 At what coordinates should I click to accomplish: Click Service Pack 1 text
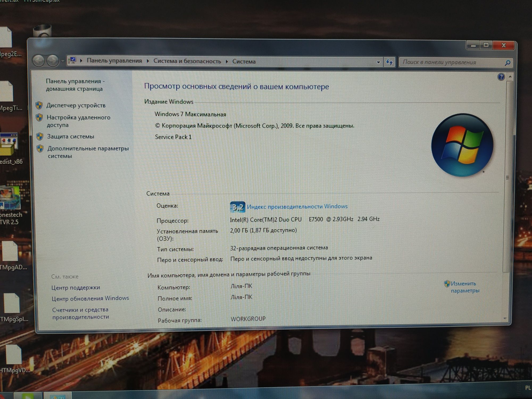coord(173,137)
